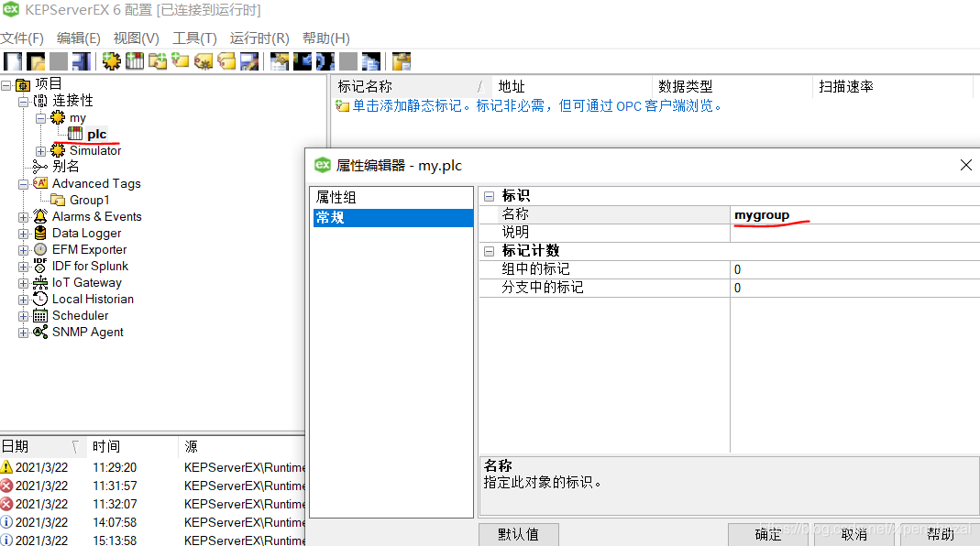
Task: Select the Data Logger database icon
Action: (40, 233)
